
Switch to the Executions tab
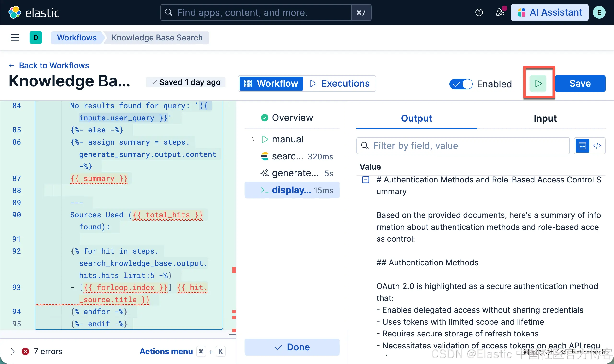[340, 83]
